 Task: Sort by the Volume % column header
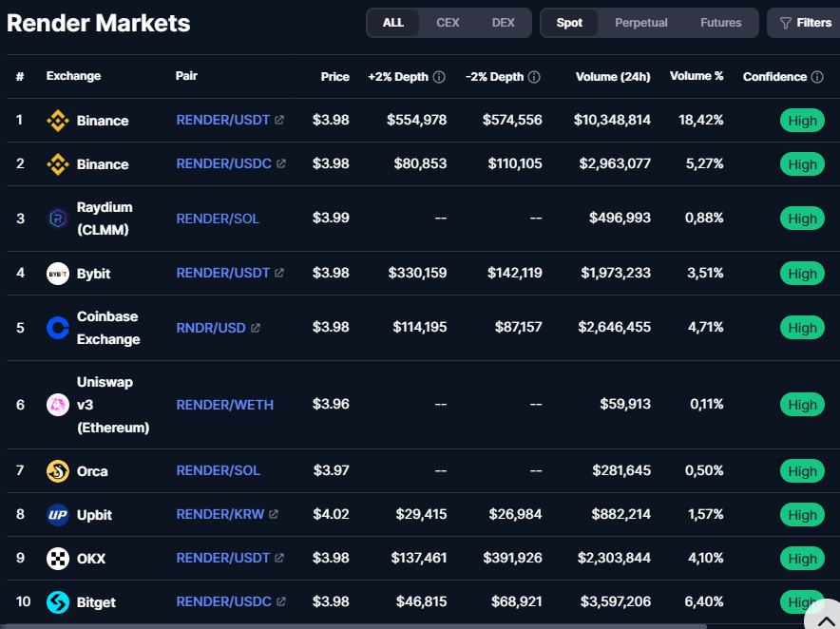(697, 76)
